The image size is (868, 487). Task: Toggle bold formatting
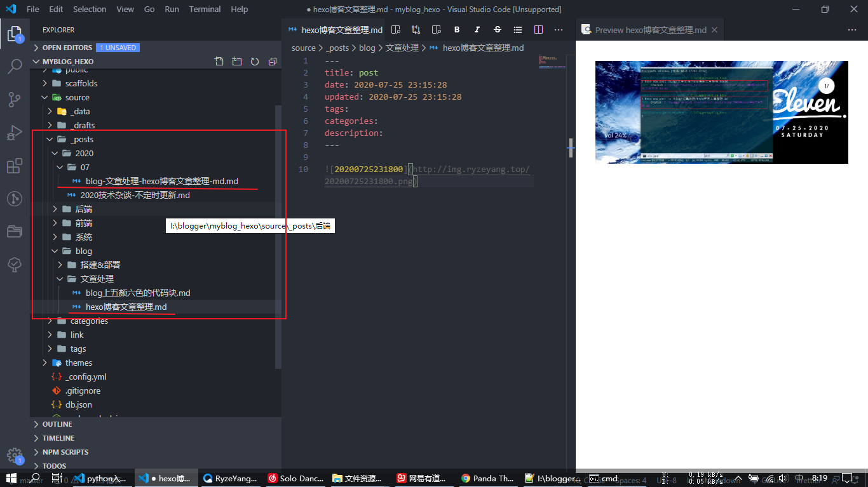pyautogui.click(x=456, y=29)
